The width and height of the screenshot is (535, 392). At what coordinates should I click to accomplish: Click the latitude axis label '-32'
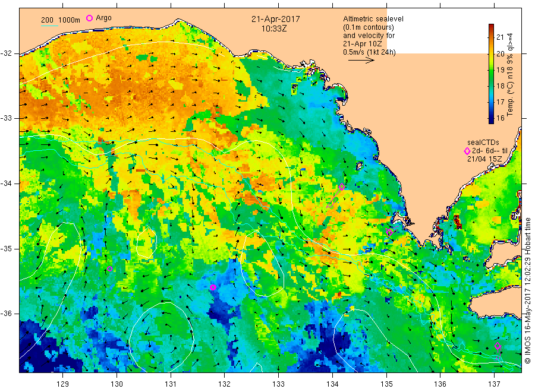[6, 53]
